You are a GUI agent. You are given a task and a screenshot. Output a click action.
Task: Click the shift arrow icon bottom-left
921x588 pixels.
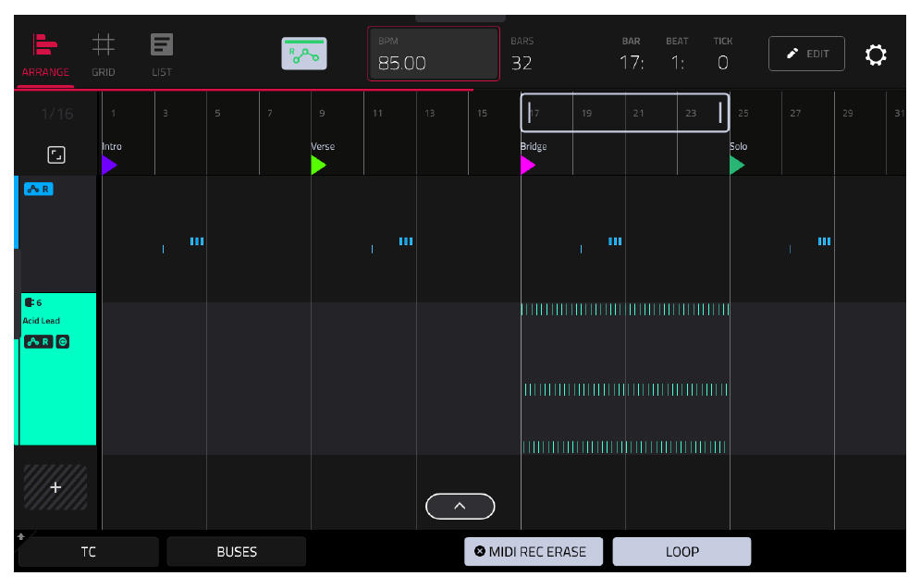(x=21, y=536)
